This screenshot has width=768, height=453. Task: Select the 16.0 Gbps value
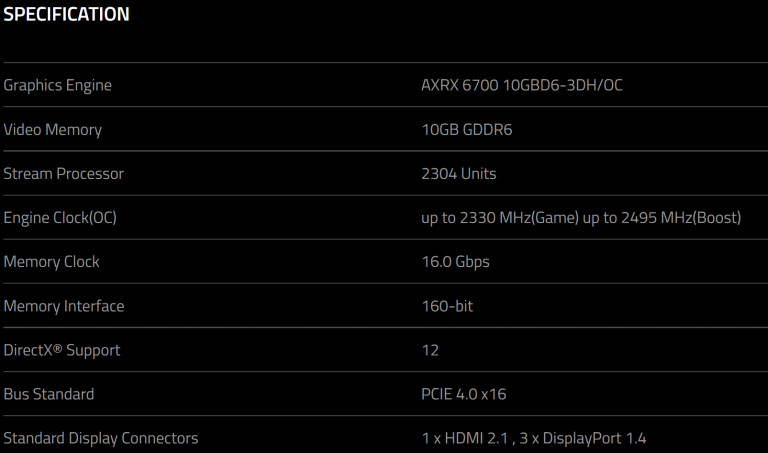456,262
